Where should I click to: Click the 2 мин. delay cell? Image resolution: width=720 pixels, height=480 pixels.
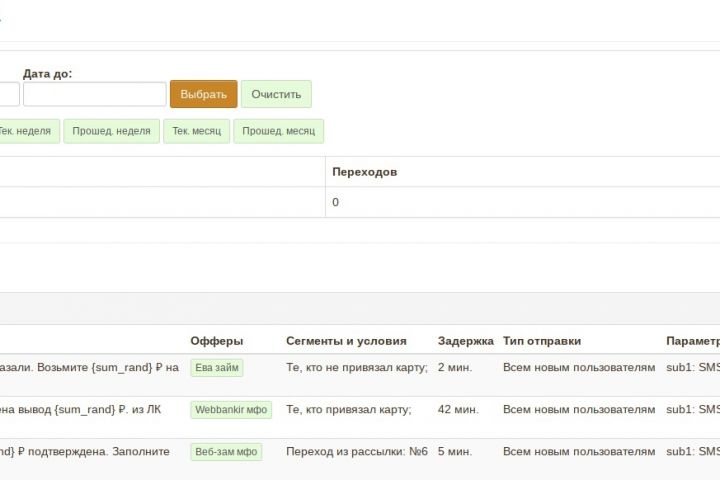[x=455, y=367]
